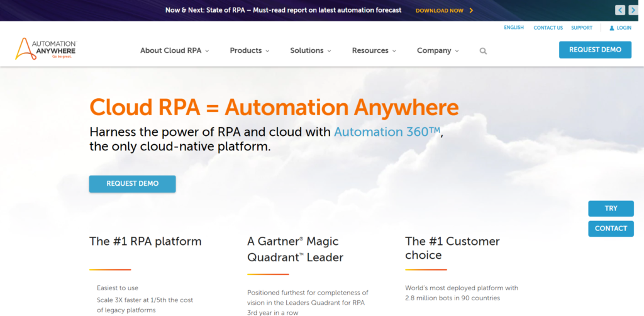Click 'World's most deployed platform' paragraph
Image resolution: width=644 pixels, height=316 pixels.
[x=462, y=293]
